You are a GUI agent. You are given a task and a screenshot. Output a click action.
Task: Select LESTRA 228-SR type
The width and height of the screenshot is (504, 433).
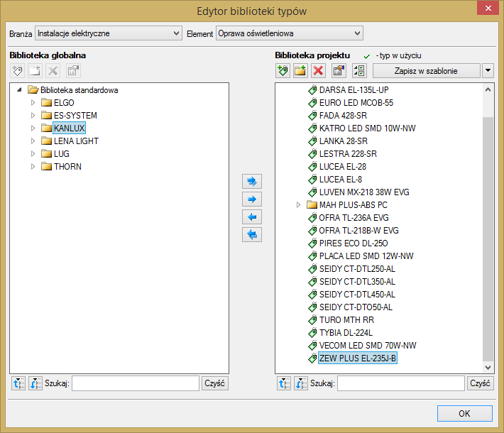pyautogui.click(x=348, y=153)
